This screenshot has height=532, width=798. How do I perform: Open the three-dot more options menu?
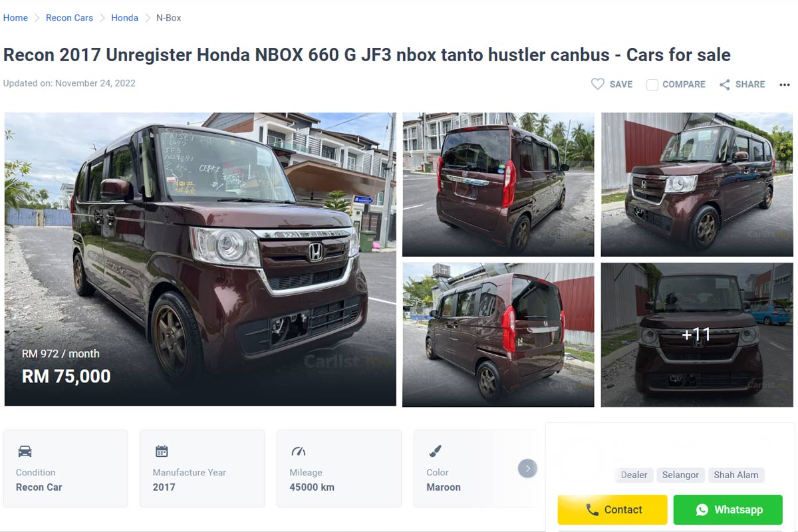pos(785,85)
